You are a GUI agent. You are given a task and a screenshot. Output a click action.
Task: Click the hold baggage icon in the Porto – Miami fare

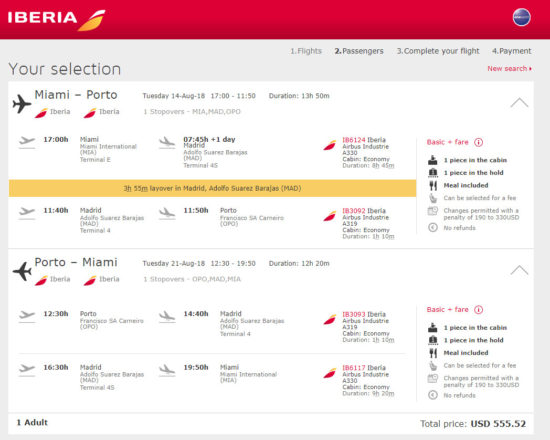coord(433,340)
